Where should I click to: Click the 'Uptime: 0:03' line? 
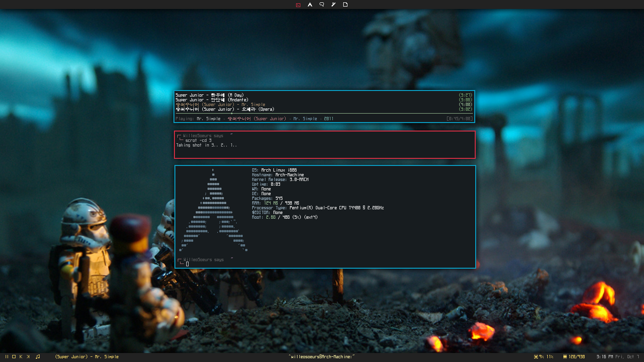pos(266,184)
